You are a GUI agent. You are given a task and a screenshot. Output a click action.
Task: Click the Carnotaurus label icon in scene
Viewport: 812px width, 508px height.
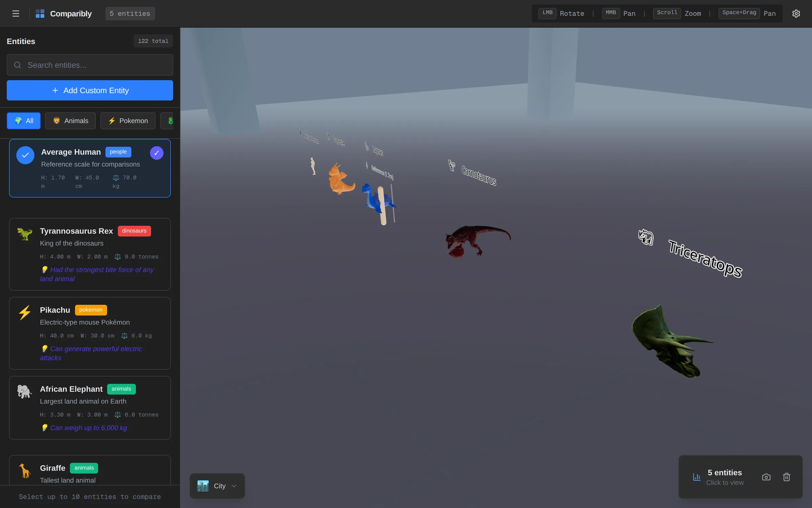[x=452, y=165]
